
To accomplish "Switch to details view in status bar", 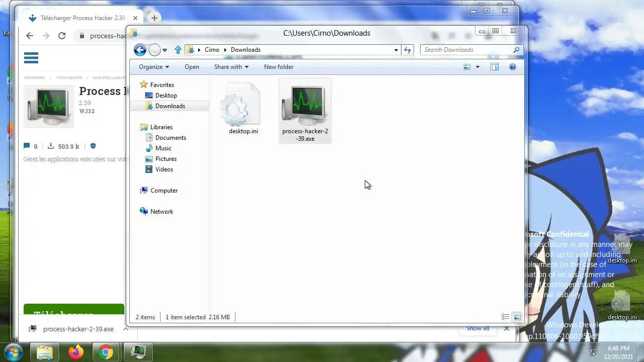I will pyautogui.click(x=505, y=317).
